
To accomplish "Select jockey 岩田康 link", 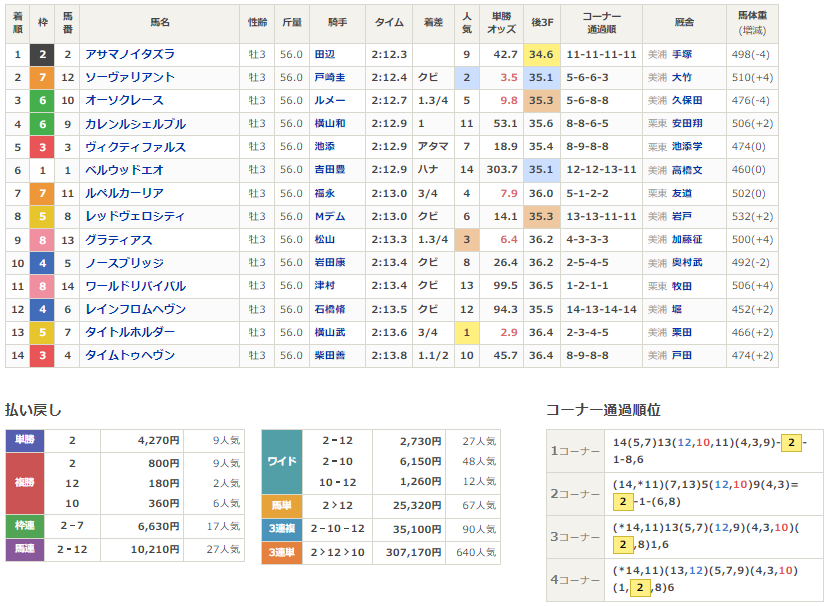I will pos(330,263).
